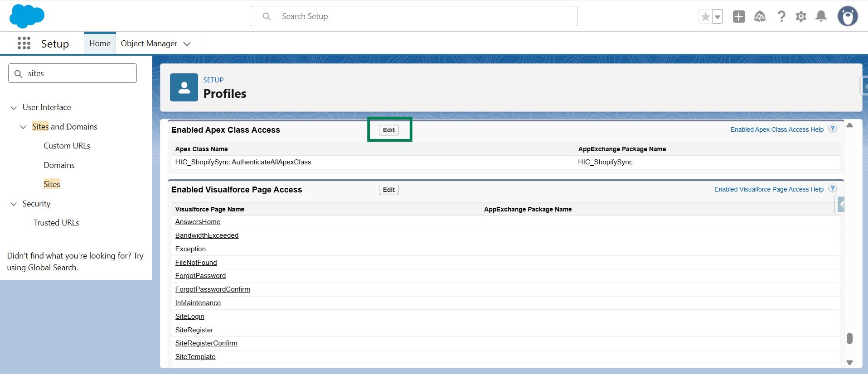Switch to the Home tab

(x=100, y=43)
